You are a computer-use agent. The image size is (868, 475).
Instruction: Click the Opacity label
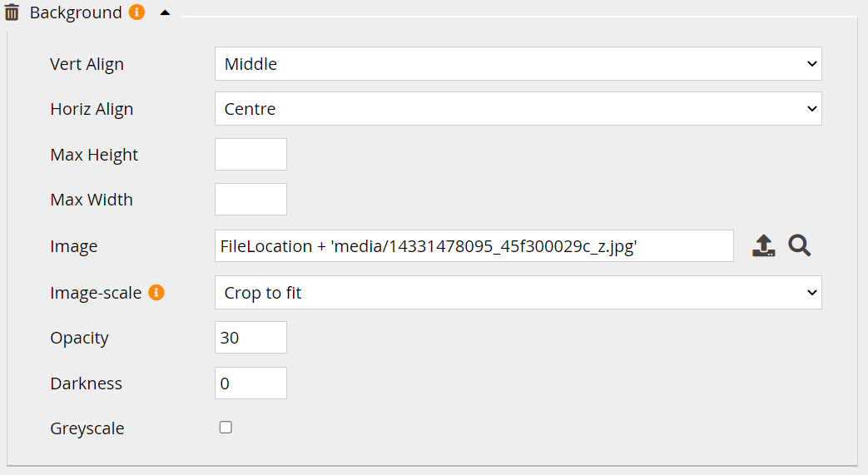point(79,338)
